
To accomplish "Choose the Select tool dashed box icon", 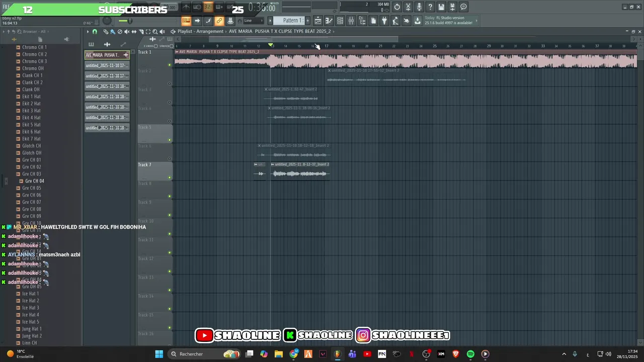I will click(x=148, y=32).
